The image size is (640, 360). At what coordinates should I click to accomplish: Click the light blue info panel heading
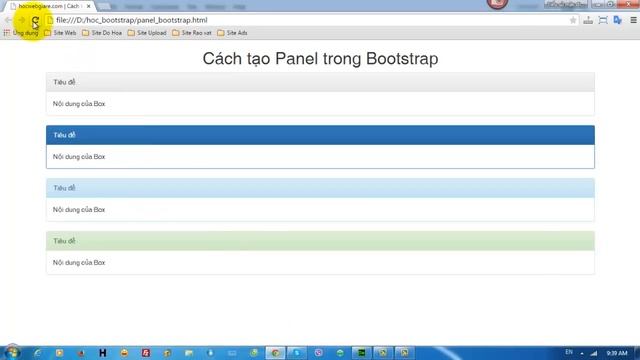tap(320, 188)
